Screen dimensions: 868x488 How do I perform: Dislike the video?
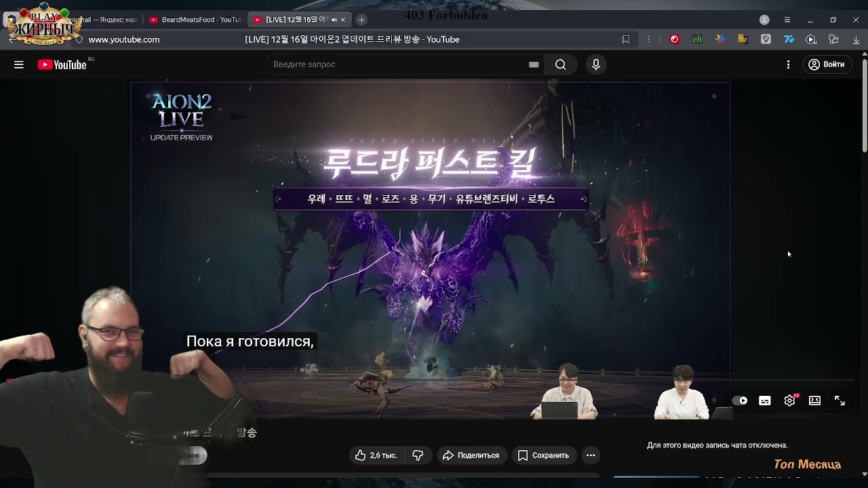point(418,455)
